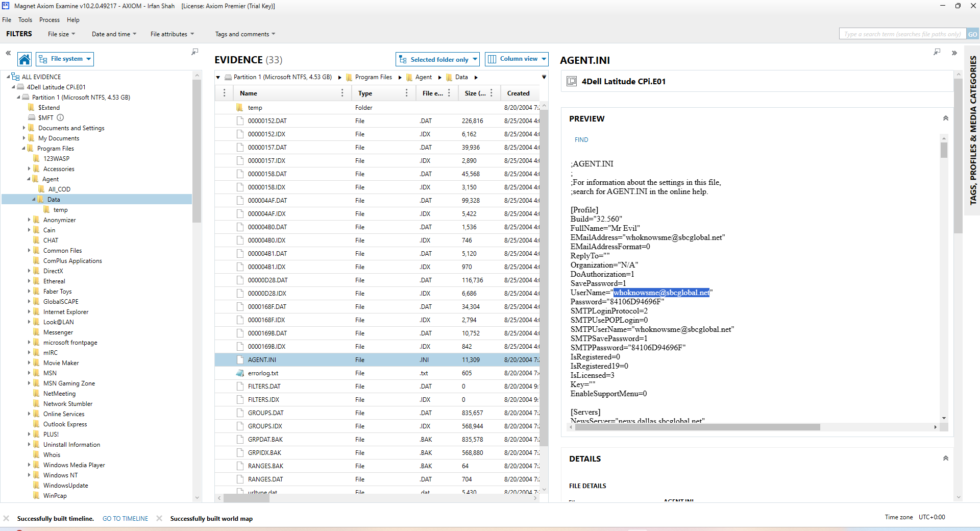980x531 pixels.
Task: Click the temp folder icon in the list
Action: [240, 108]
